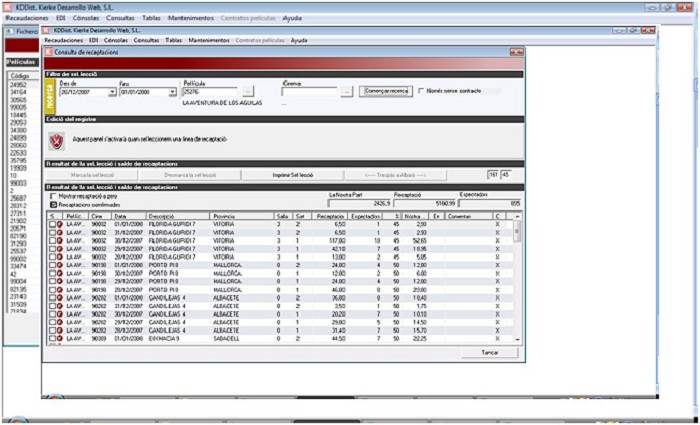This screenshot has width=700, height=425.
Task: Open Cónsolas menu in the outermost window
Action: [86, 18]
